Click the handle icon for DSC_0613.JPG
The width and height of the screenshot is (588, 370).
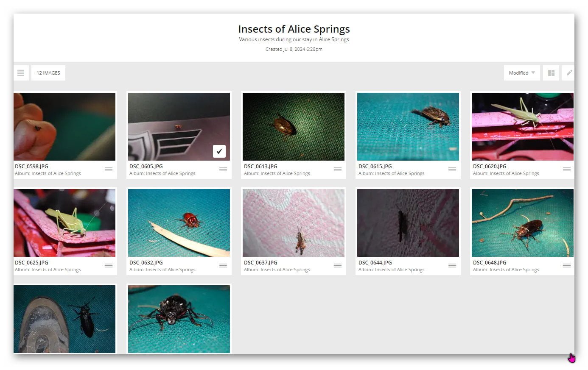(x=338, y=170)
